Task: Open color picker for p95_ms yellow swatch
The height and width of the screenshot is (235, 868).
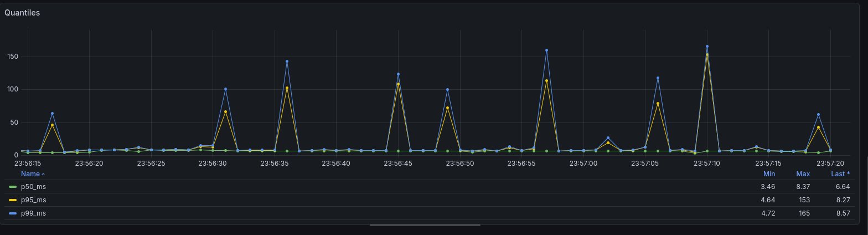Action: (x=13, y=200)
